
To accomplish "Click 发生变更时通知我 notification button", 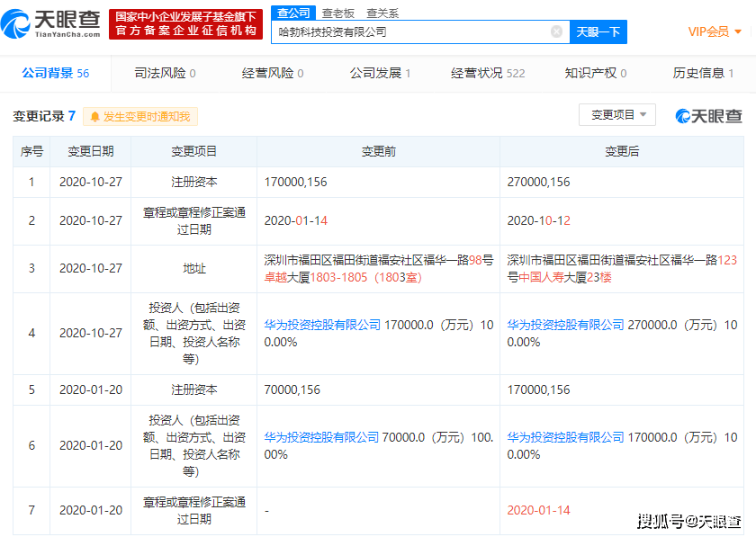I will [x=140, y=116].
